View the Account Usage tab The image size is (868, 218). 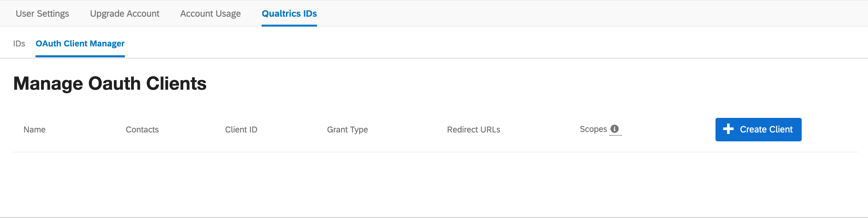[x=210, y=14]
